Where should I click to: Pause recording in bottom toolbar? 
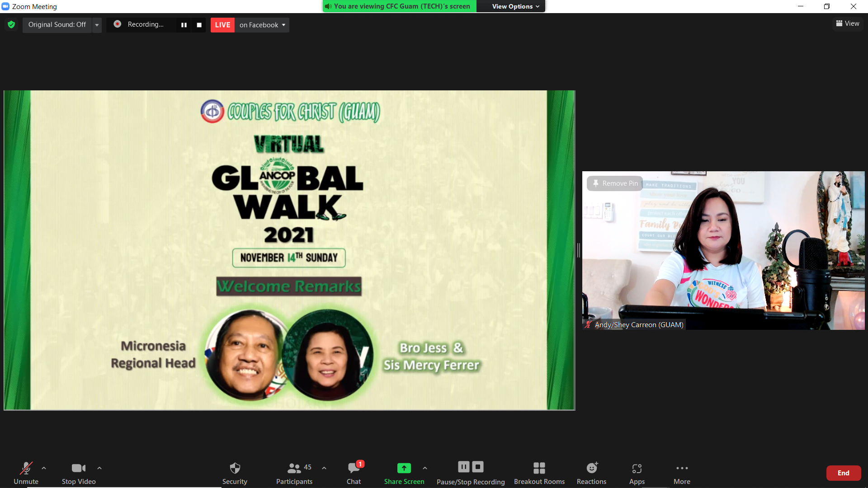[x=464, y=467]
